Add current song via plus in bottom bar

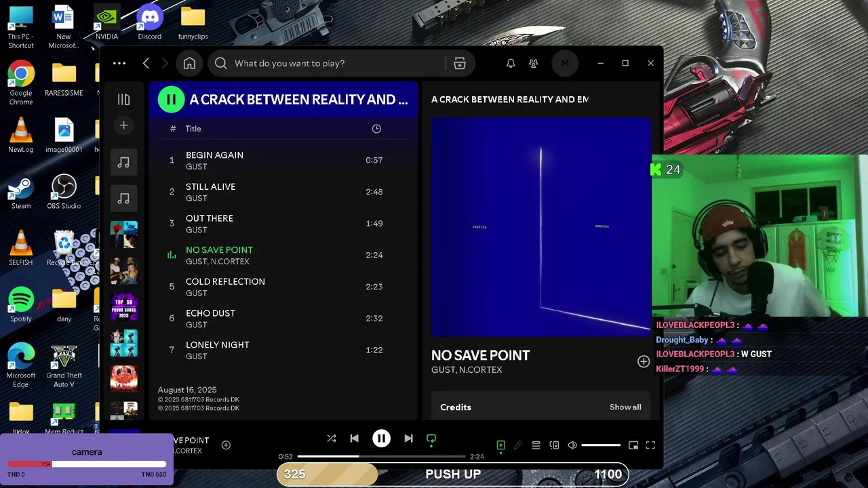226,445
